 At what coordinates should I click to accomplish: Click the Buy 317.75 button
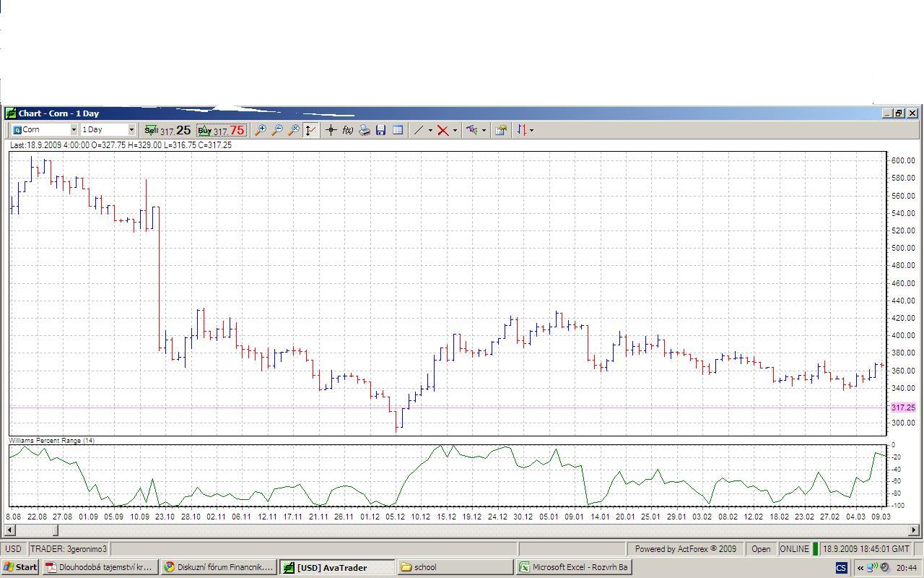coord(221,130)
